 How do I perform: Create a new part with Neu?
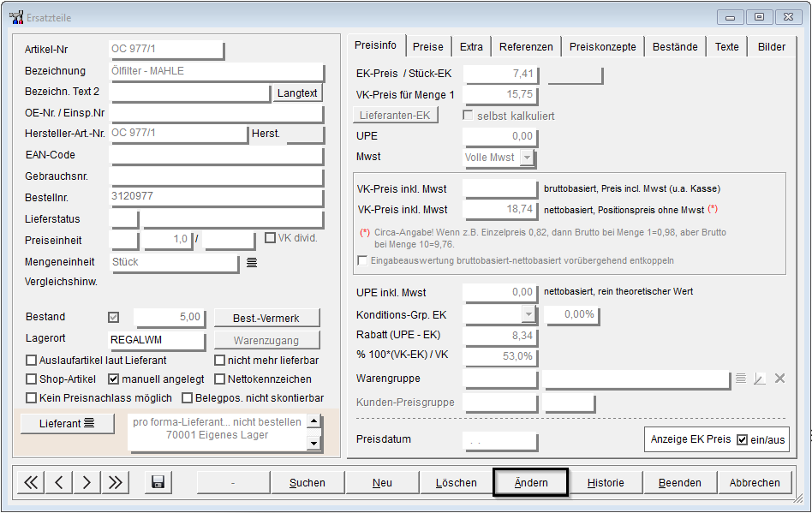(x=382, y=482)
